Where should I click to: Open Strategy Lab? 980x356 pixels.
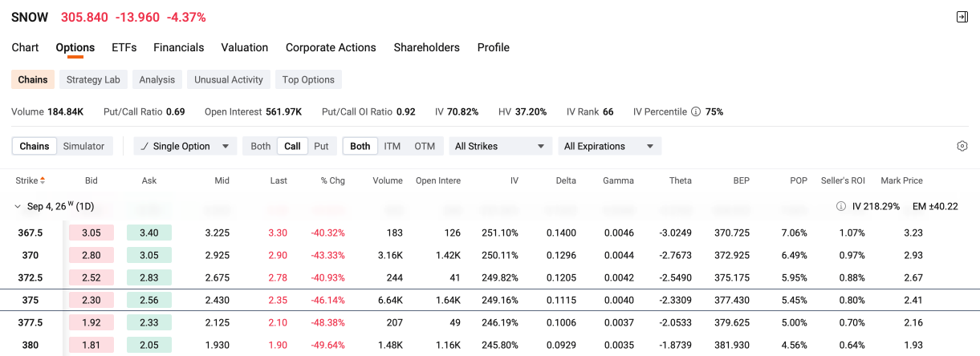(x=93, y=79)
